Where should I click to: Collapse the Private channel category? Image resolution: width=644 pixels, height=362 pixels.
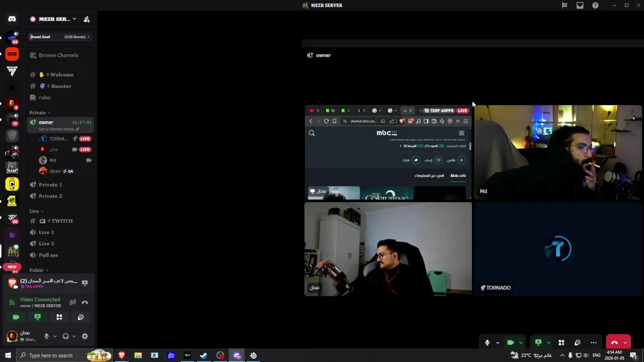(x=40, y=113)
